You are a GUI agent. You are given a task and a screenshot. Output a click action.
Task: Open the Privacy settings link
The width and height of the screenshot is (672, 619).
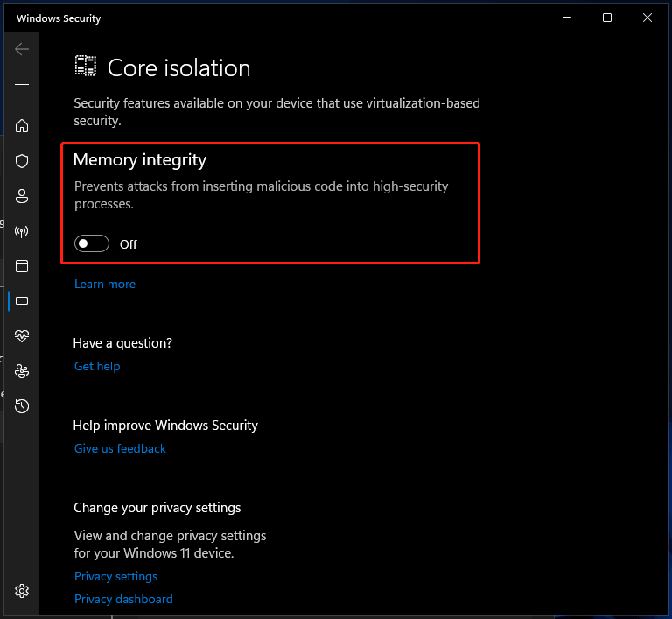[x=116, y=576]
